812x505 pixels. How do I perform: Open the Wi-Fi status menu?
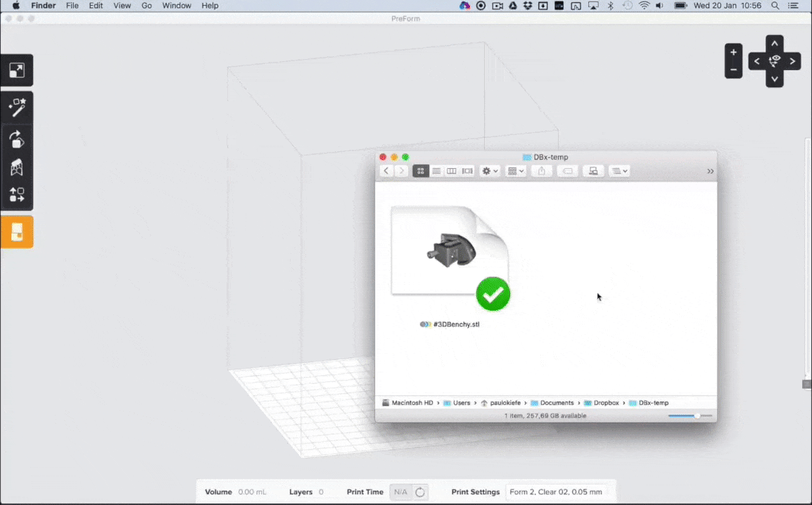tap(644, 6)
